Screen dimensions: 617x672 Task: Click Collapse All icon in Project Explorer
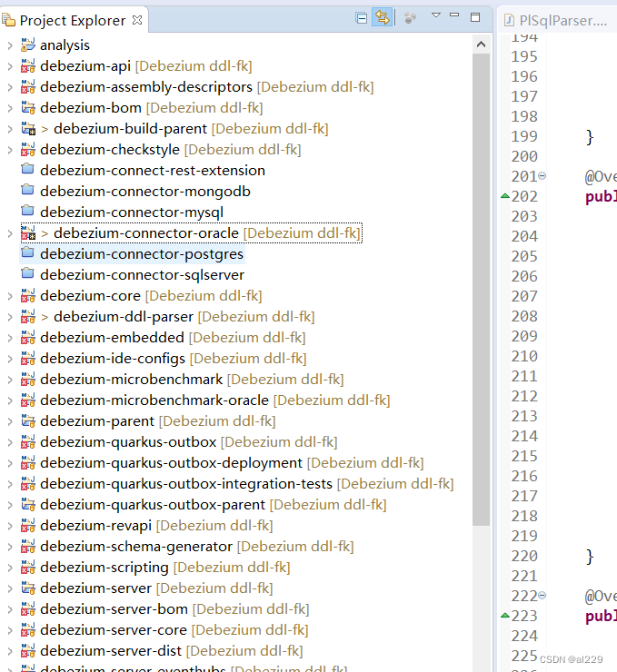(362, 18)
